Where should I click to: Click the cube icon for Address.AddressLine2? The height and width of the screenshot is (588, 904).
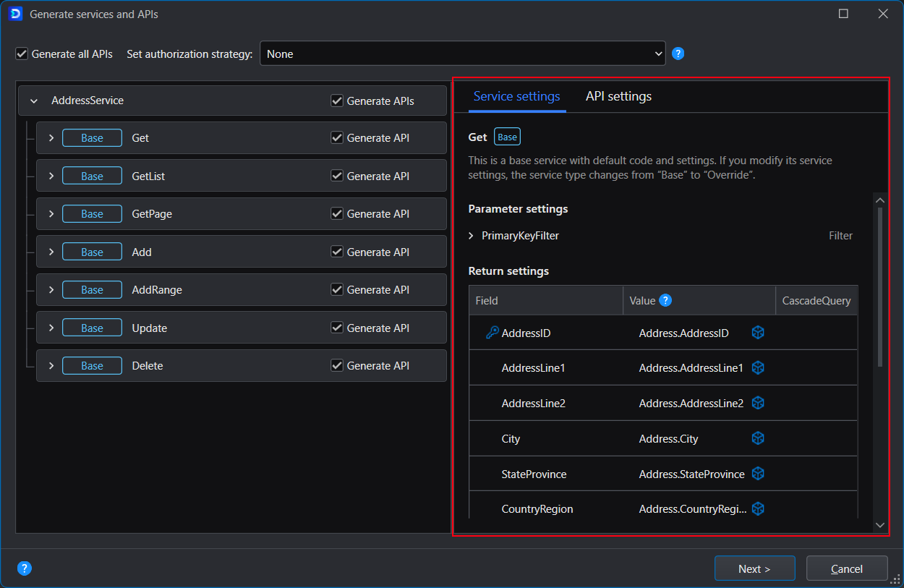[x=758, y=403]
